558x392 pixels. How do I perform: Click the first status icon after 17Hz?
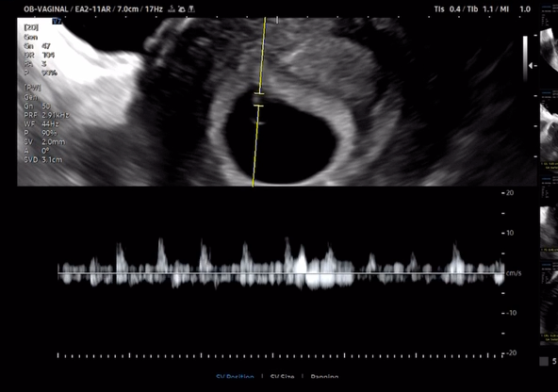pos(172,8)
